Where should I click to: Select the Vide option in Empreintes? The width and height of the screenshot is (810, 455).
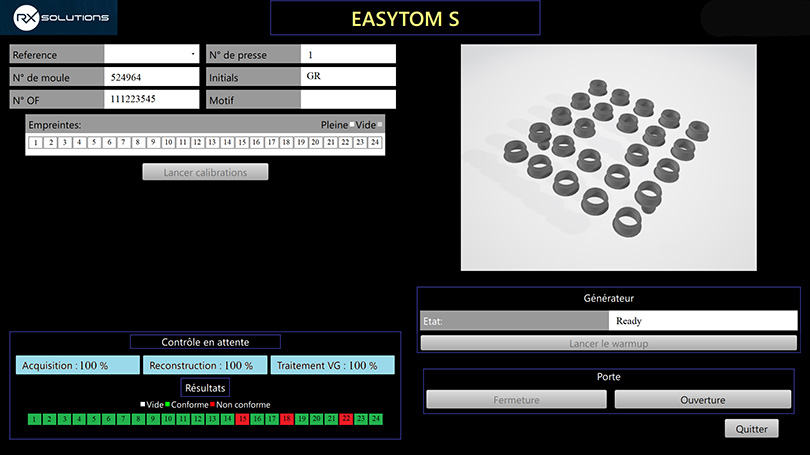tap(380, 124)
